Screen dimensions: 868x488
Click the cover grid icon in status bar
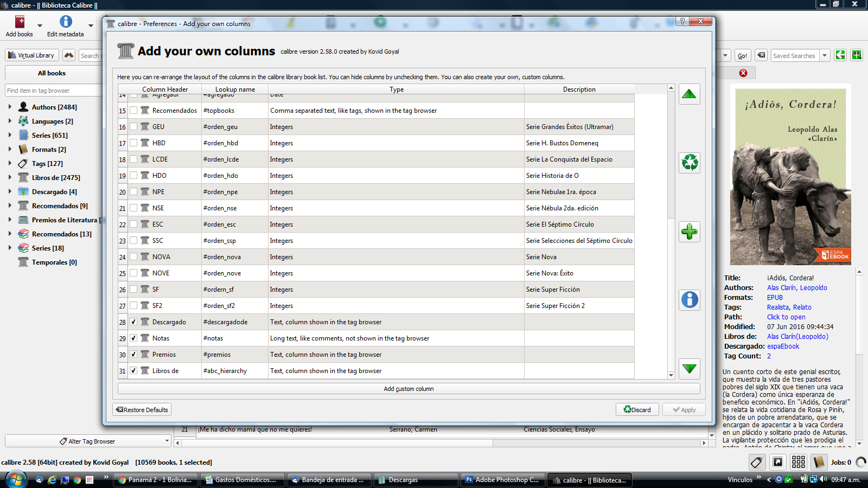point(799,462)
